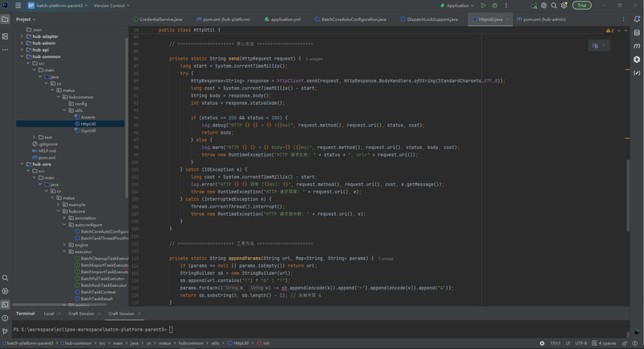Image resolution: width=644 pixels, height=349 pixels.
Task: Open Version Control dropdown
Action: click(111, 6)
